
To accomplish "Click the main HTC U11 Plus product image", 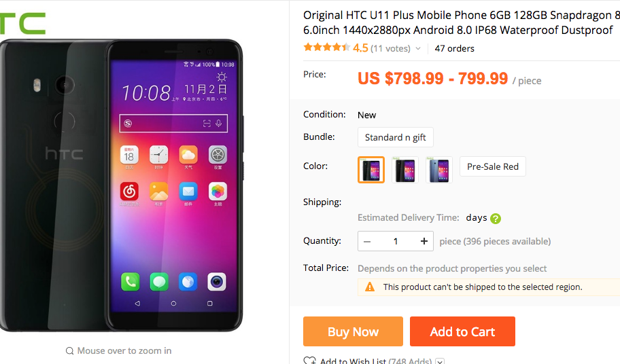I will (x=121, y=185).
